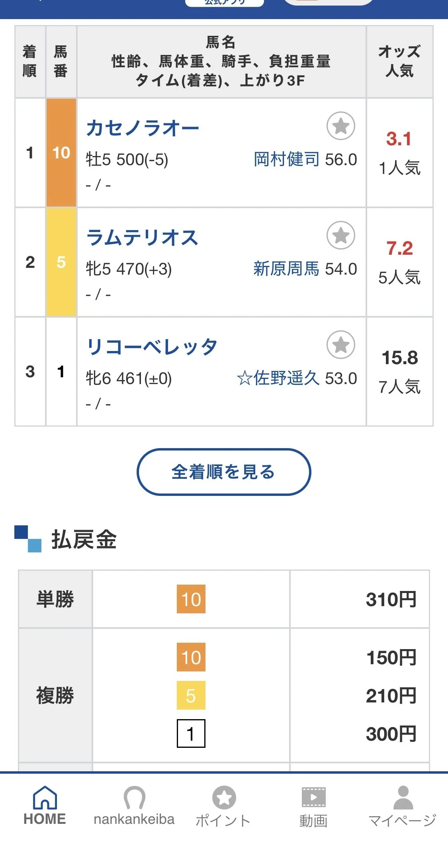Screen dimensions: 448x868
Task: Click the 払戻金 section heading
Action: [84, 540]
